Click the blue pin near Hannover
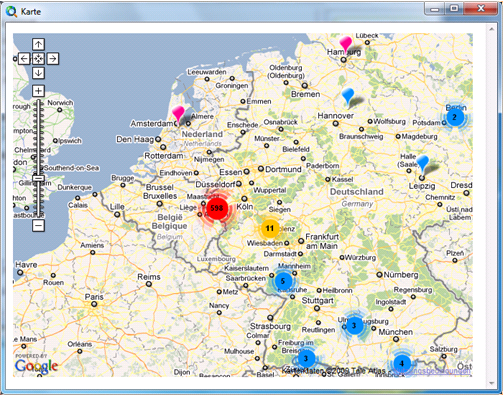The image size is (503, 395). (348, 97)
